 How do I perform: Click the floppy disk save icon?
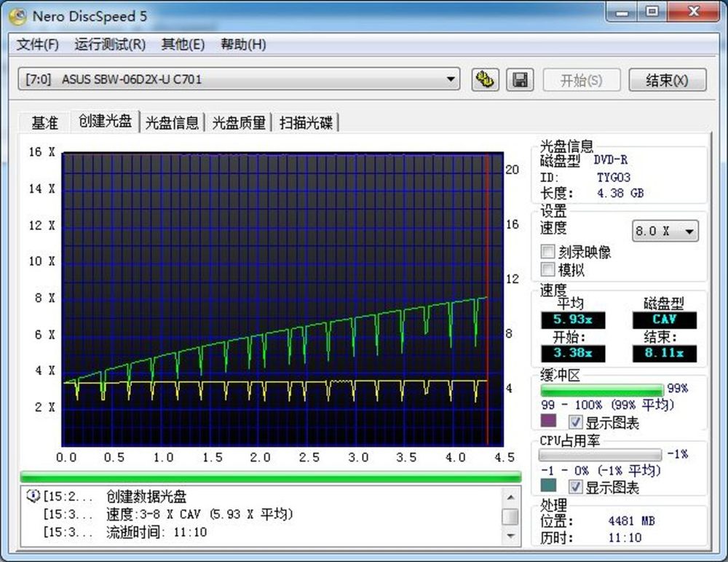coord(521,79)
